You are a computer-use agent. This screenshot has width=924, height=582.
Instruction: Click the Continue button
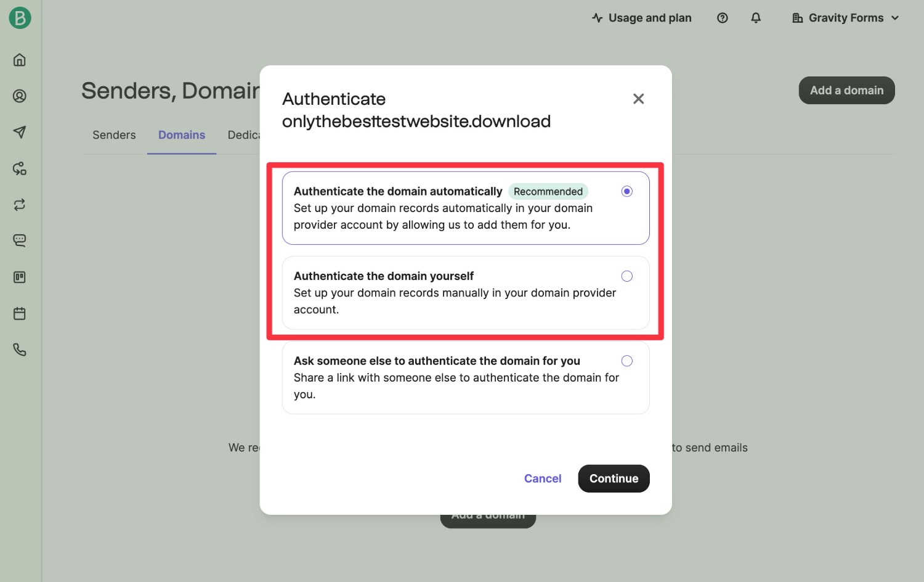614,478
